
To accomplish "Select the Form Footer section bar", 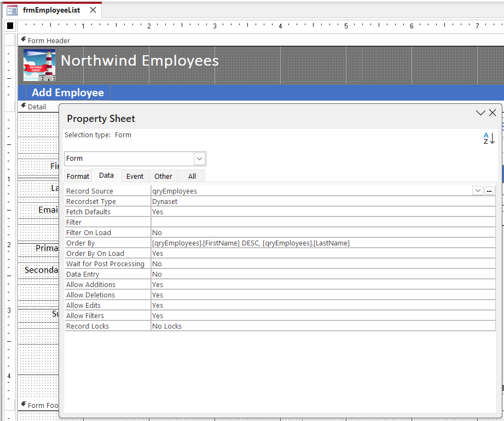I will point(39,405).
